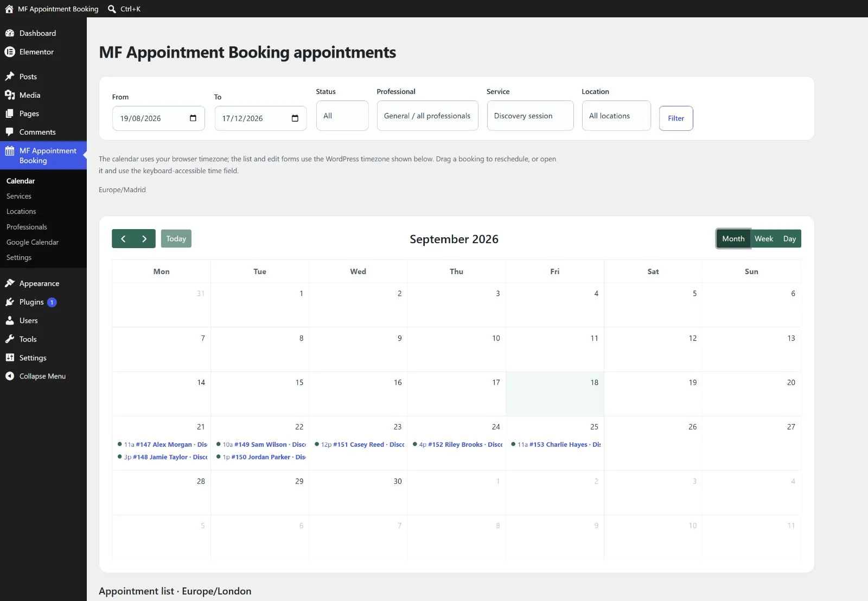This screenshot has width=868, height=601.
Task: Click the Posts pushpin icon
Action: tap(10, 77)
